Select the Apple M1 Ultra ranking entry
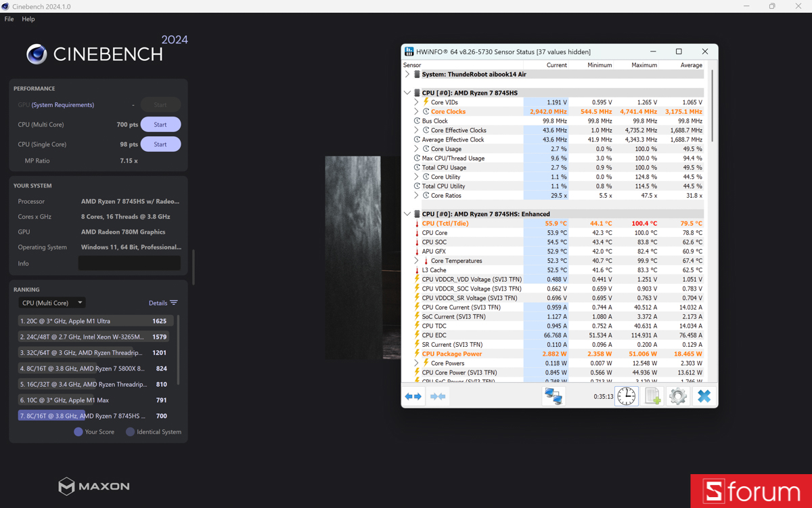 pos(95,321)
